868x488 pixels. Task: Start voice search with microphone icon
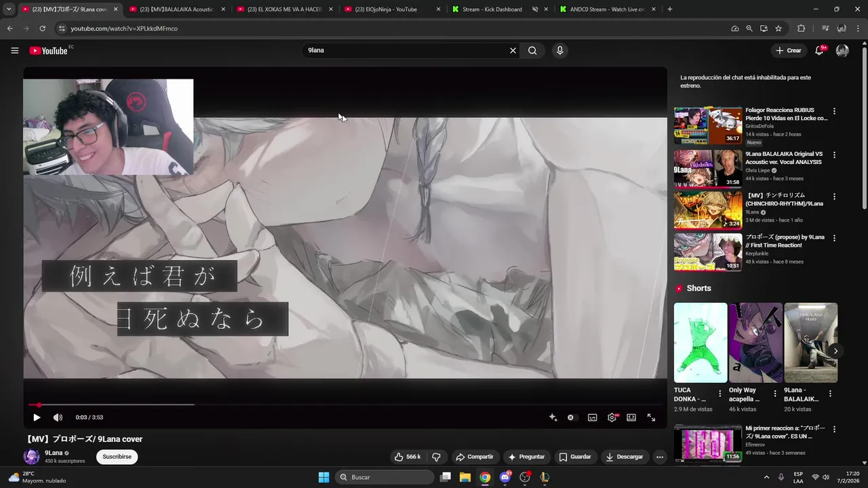[x=559, y=50]
